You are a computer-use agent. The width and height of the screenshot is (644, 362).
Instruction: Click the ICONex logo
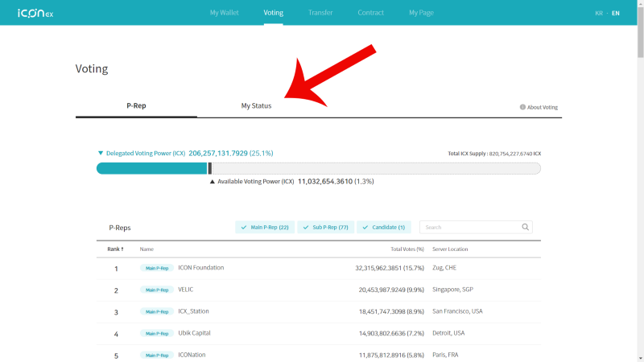point(35,13)
